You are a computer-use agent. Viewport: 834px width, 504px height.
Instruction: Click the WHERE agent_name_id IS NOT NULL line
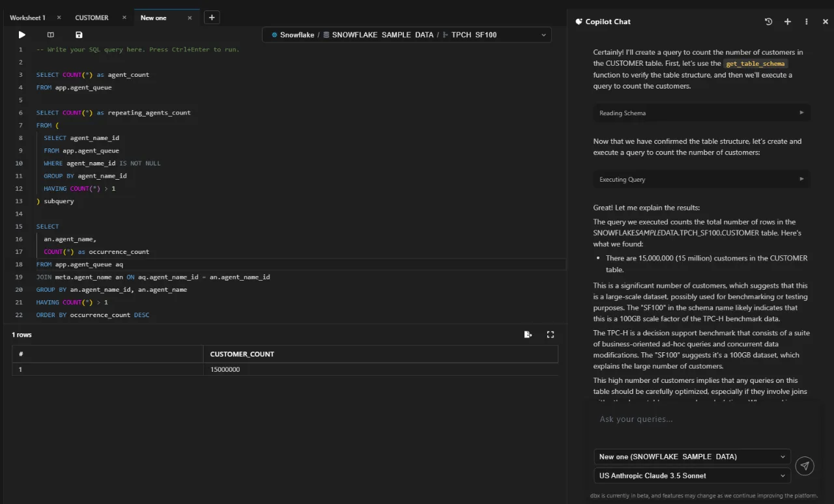coord(102,163)
